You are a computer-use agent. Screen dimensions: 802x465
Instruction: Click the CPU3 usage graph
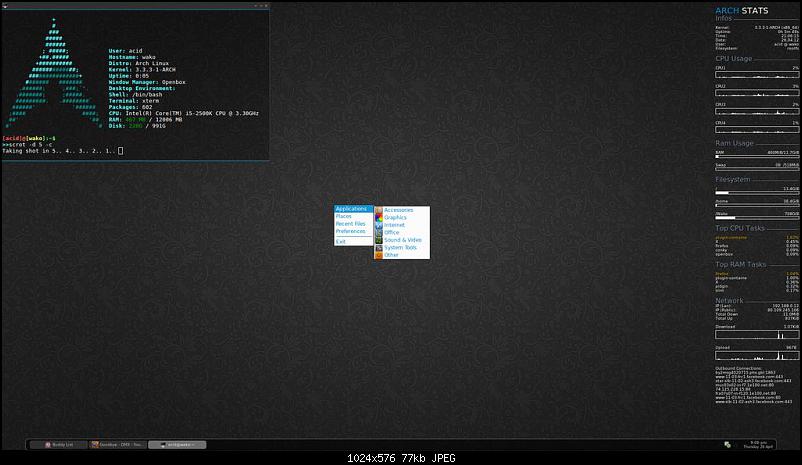coord(757,112)
